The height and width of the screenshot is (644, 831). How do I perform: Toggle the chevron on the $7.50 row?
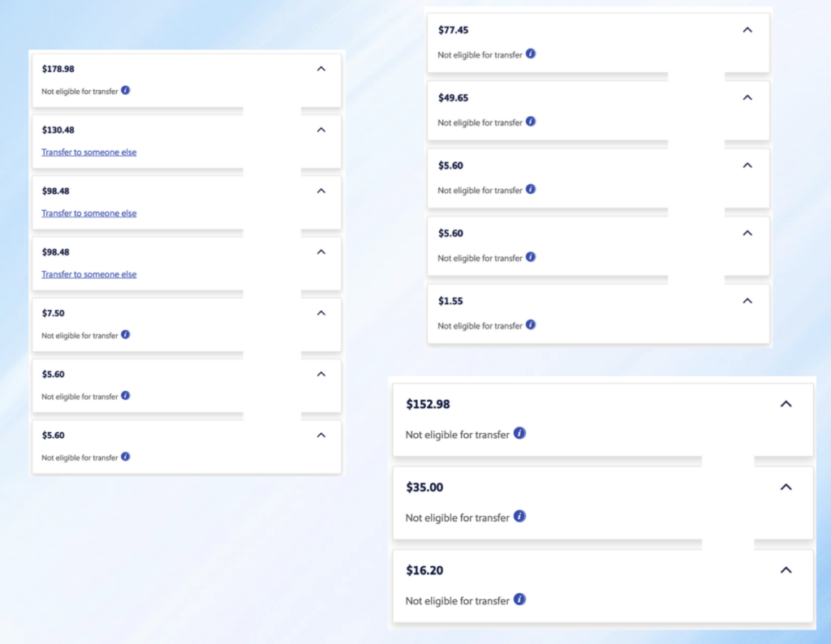click(x=321, y=313)
